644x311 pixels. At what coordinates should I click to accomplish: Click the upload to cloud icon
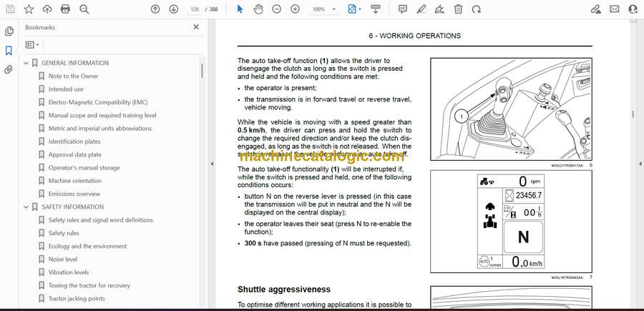(x=47, y=9)
